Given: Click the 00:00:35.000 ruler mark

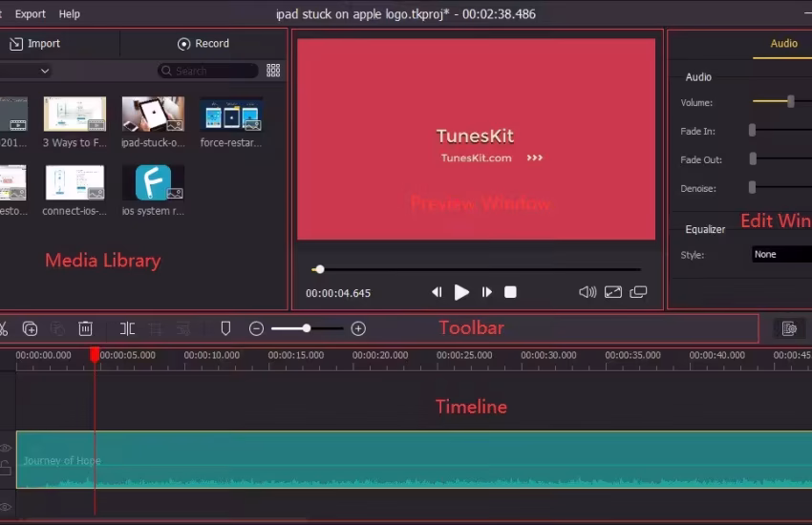Looking at the screenshot, I should [632, 355].
